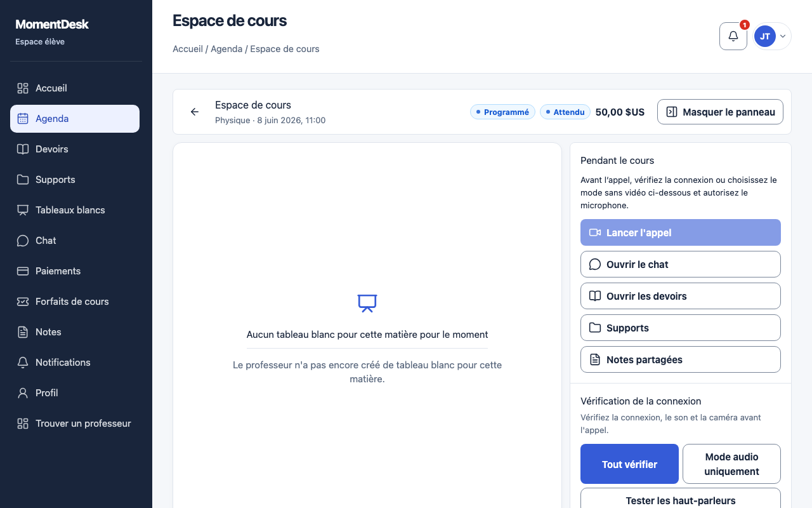Run Tout vérifier connection check
Image resolution: width=812 pixels, height=508 pixels.
pos(629,464)
